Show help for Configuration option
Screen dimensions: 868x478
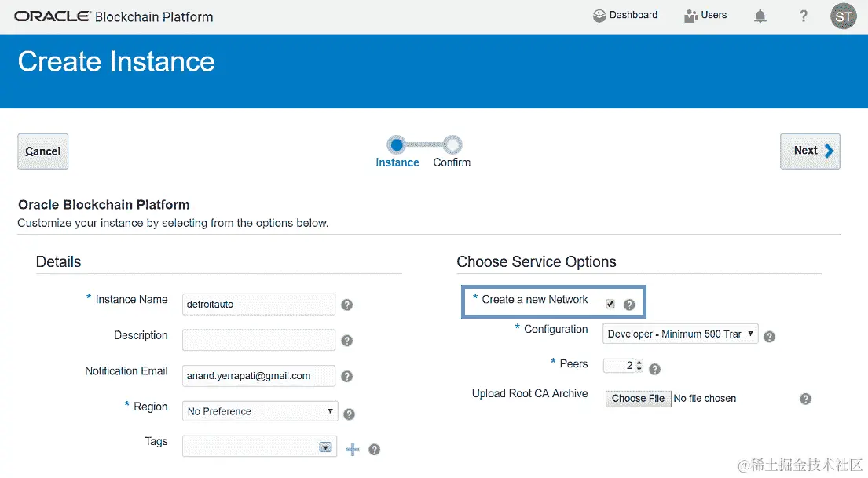769,336
